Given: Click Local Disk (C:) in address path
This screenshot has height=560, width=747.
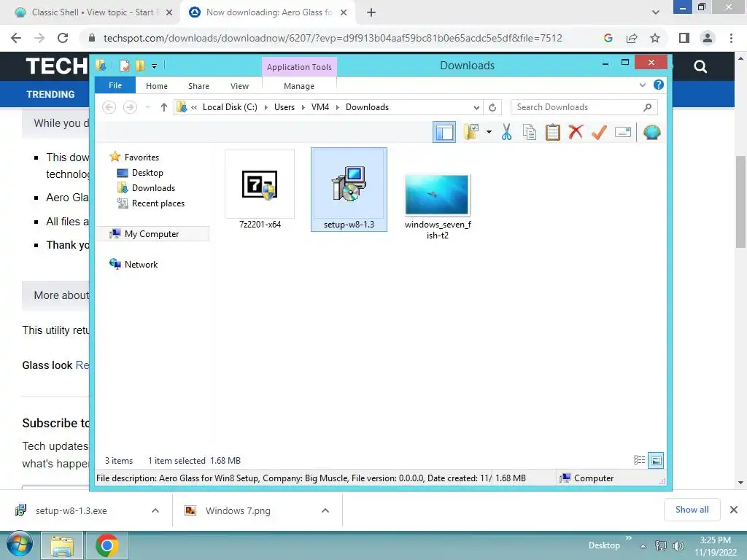Looking at the screenshot, I should (x=230, y=107).
